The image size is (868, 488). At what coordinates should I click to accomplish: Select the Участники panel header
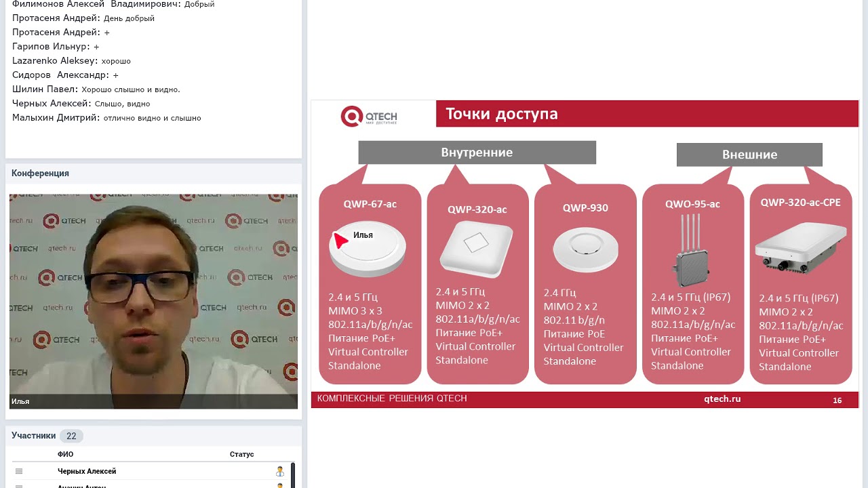(153, 436)
